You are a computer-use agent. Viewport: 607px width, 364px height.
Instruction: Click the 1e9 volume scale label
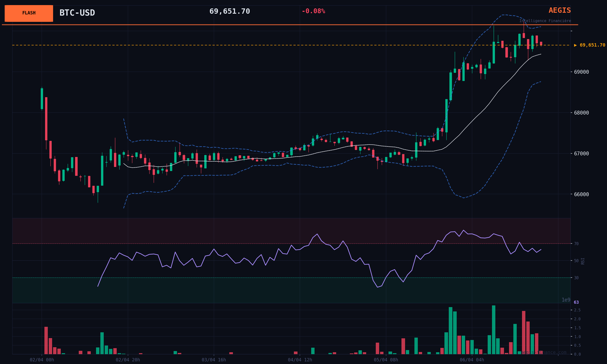click(x=566, y=300)
